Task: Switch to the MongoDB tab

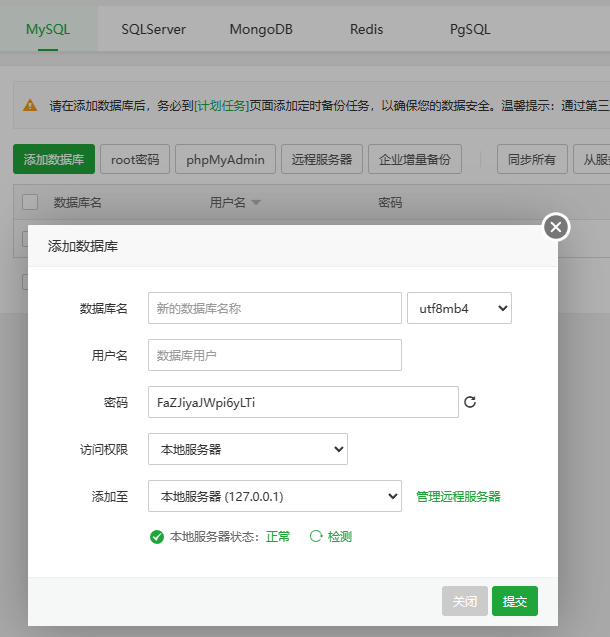Action: tap(261, 29)
